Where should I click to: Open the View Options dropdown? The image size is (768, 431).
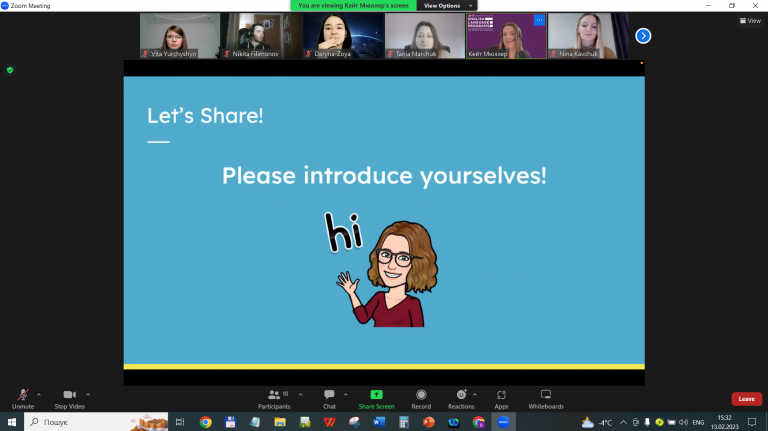(x=447, y=5)
